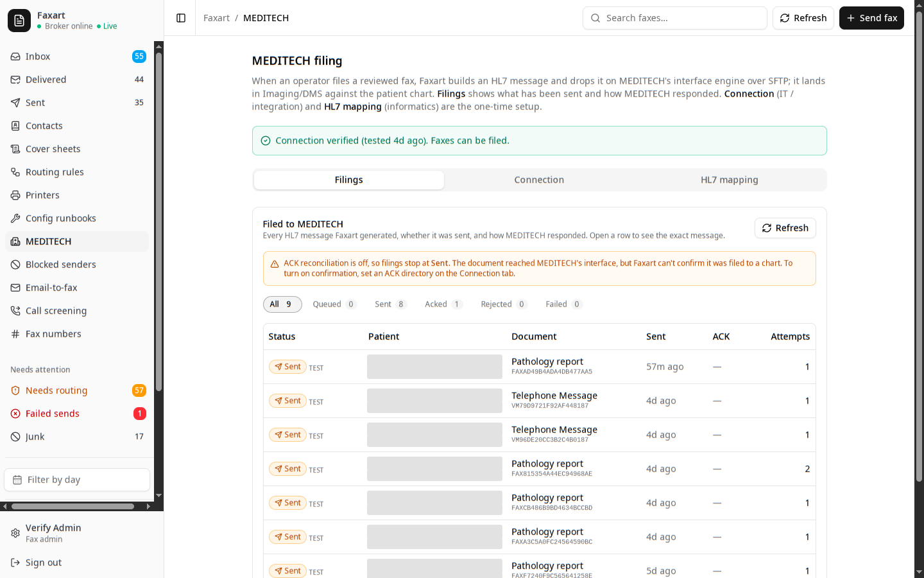Open the Contacts page
Screen dimensions: 924x578
point(77,126)
